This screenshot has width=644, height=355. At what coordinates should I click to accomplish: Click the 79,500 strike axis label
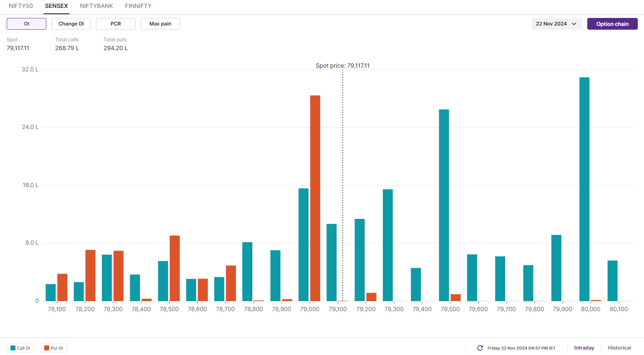point(450,309)
